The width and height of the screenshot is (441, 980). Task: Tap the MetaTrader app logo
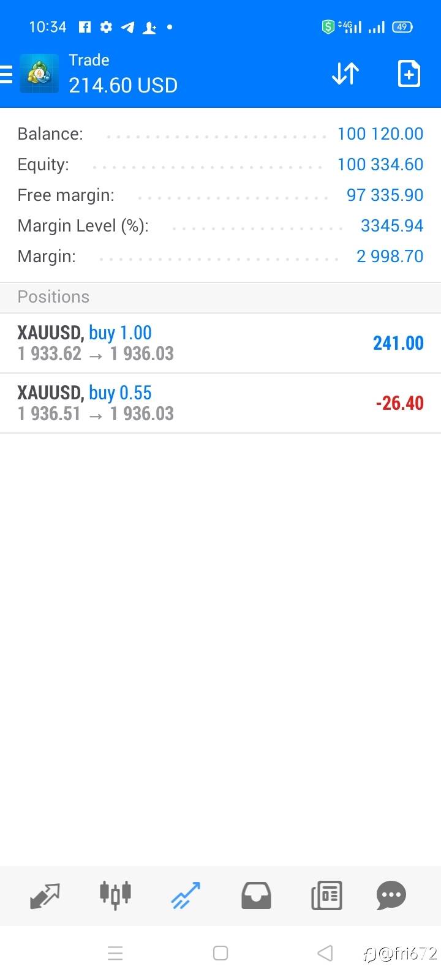39,74
